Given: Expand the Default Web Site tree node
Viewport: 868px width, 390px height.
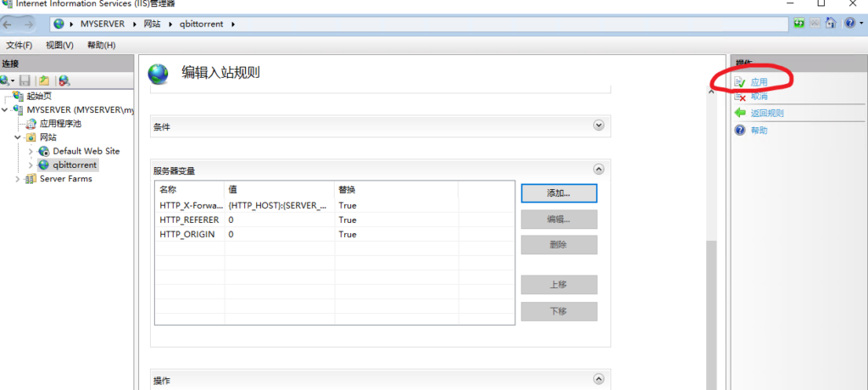Looking at the screenshot, I should click(x=31, y=151).
